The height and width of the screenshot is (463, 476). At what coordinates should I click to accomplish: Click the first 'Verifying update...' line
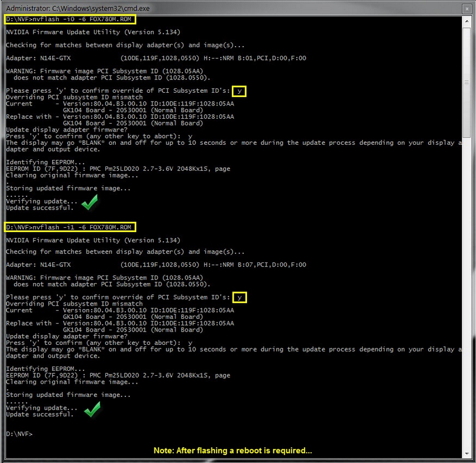pos(42,201)
